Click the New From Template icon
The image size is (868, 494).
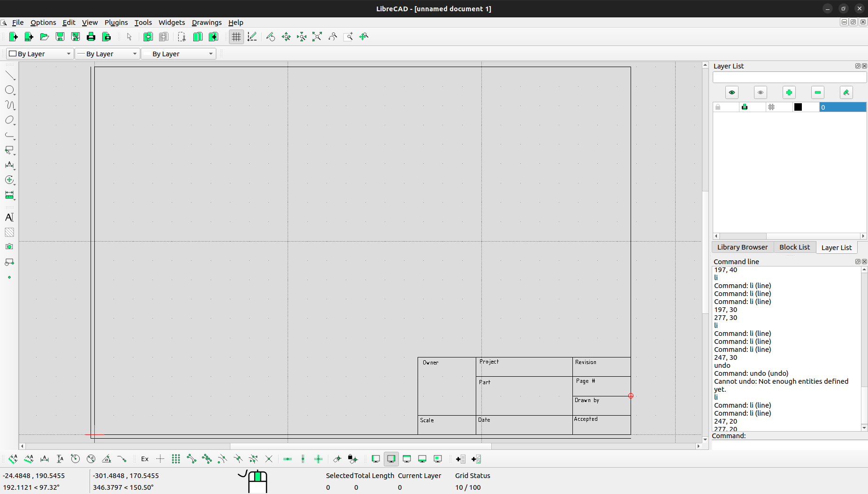point(29,37)
